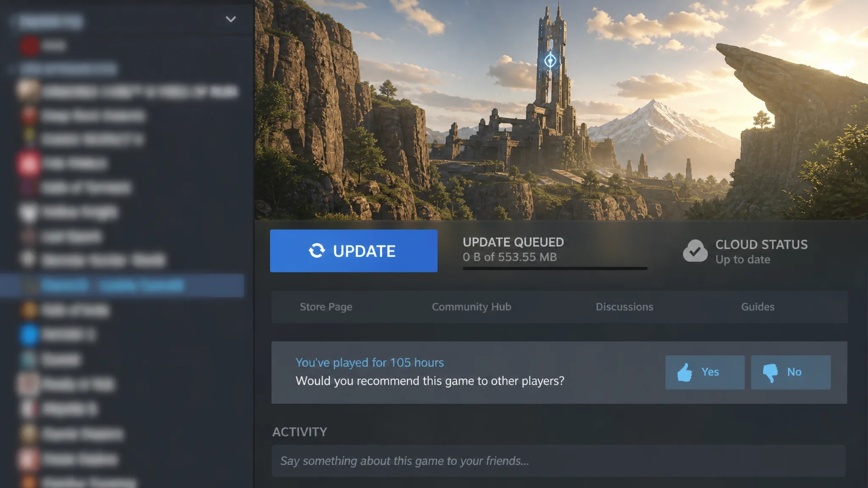Screen dimensions: 868x488
Task: Click the glowing blue emblem on the tower
Action: pos(550,61)
